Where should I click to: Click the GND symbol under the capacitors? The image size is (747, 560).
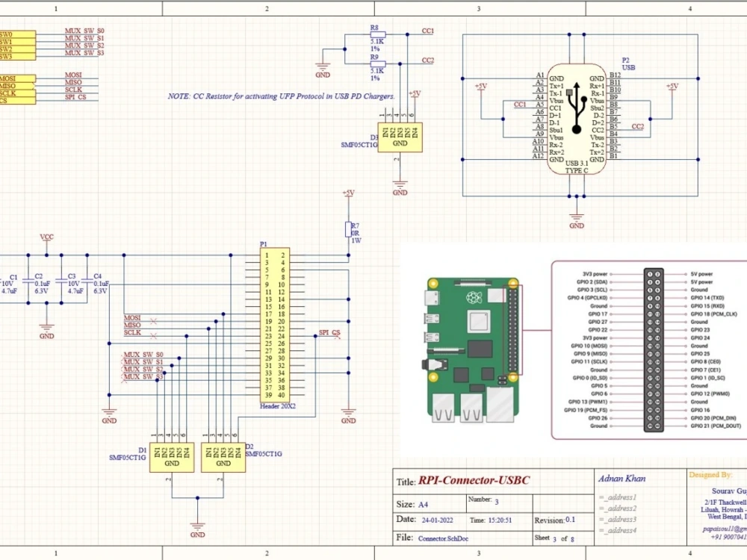tap(46, 332)
